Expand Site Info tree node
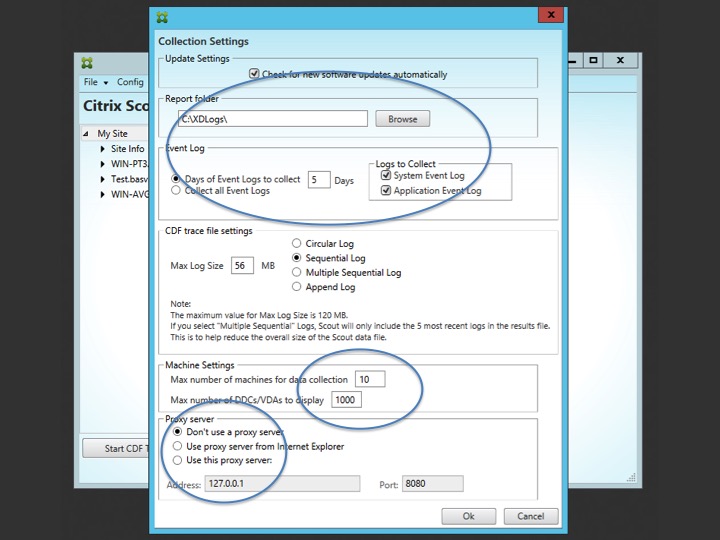720x540 pixels. pyautogui.click(x=103, y=149)
